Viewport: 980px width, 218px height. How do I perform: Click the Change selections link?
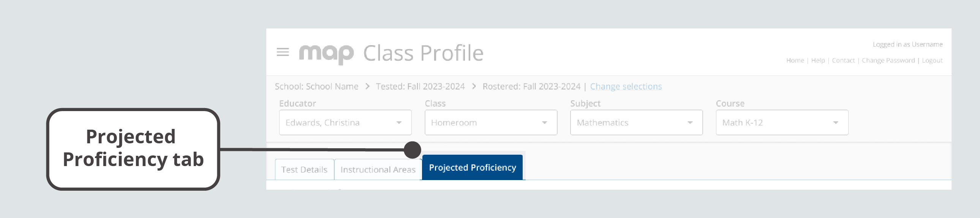point(626,86)
